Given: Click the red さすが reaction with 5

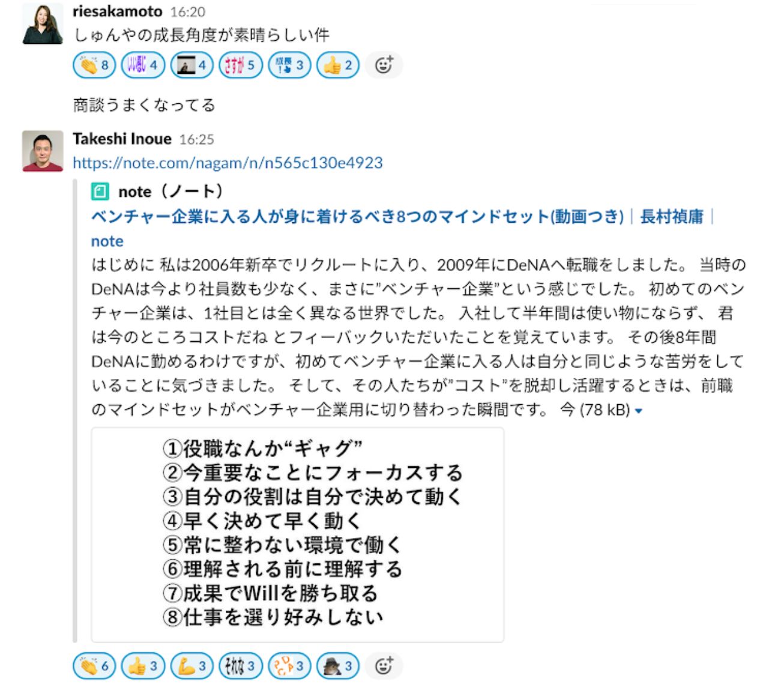Looking at the screenshot, I should tap(241, 65).
